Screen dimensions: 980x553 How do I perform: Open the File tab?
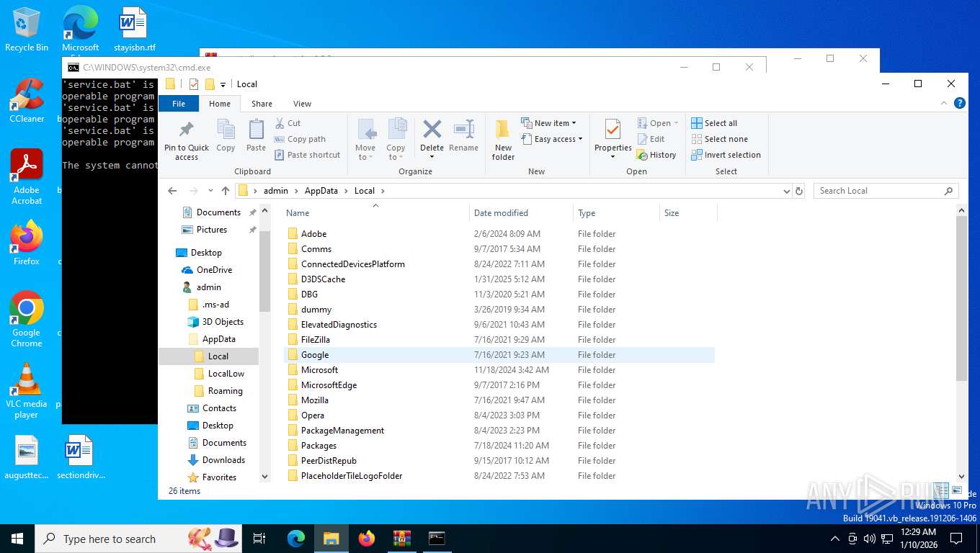179,104
